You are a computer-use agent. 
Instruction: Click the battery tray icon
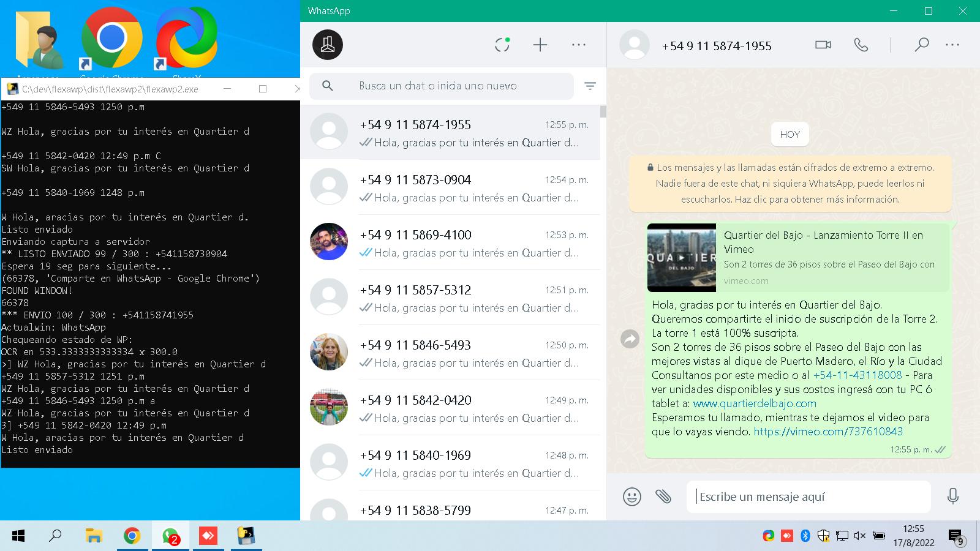(879, 536)
